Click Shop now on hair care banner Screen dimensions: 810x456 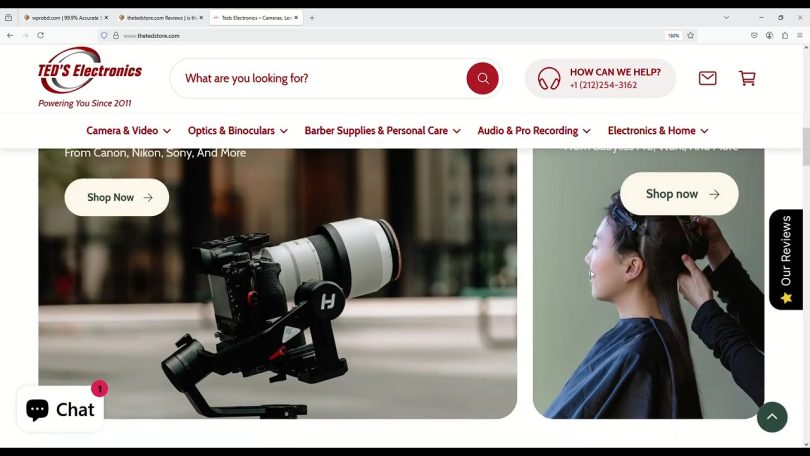(679, 194)
